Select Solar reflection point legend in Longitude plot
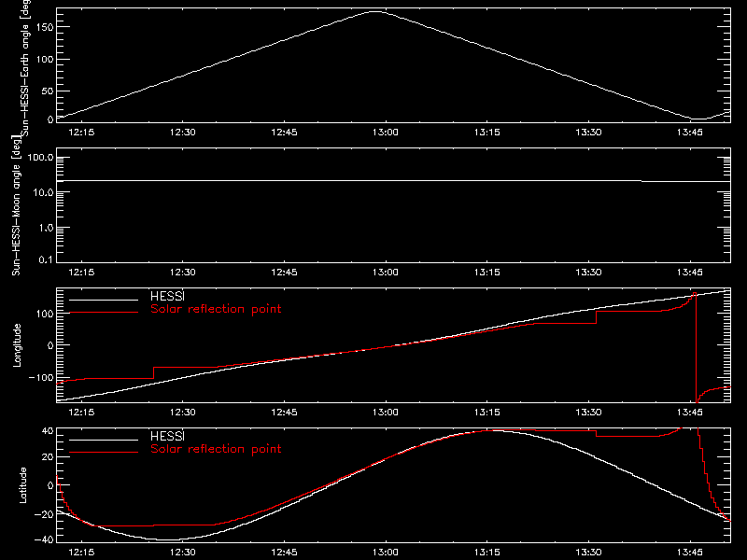Viewport: 747px width, 560px height. click(216, 309)
